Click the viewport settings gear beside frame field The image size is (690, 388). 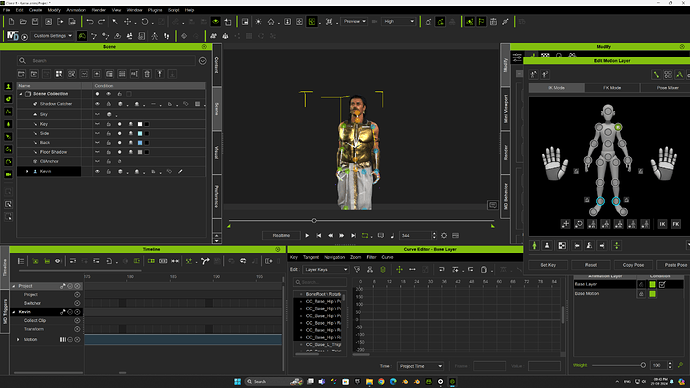(x=444, y=236)
